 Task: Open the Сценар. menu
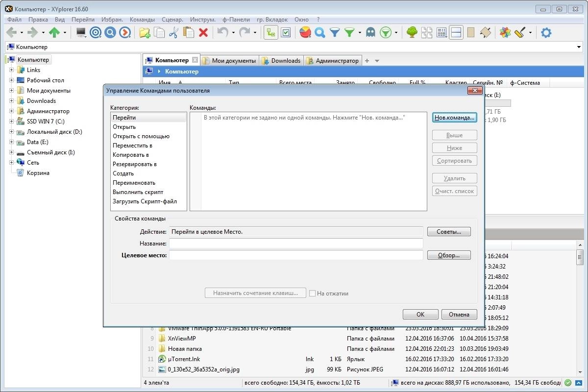pos(172,20)
